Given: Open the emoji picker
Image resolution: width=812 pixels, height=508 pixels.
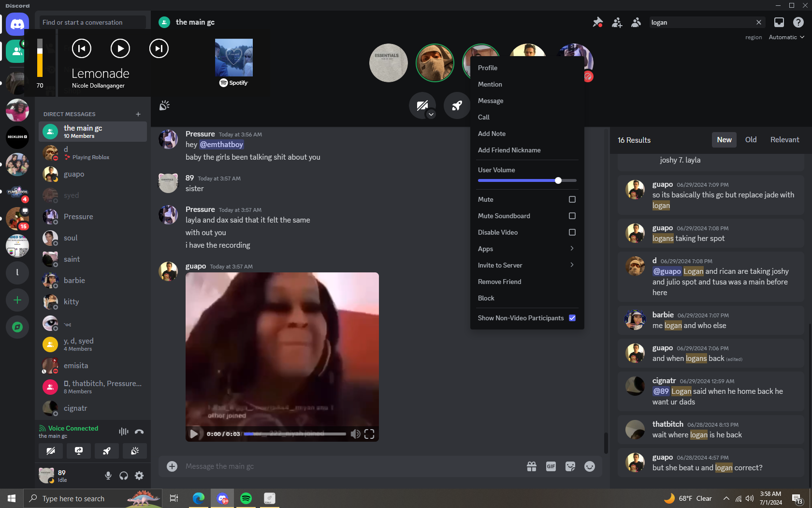Looking at the screenshot, I should 590,466.
